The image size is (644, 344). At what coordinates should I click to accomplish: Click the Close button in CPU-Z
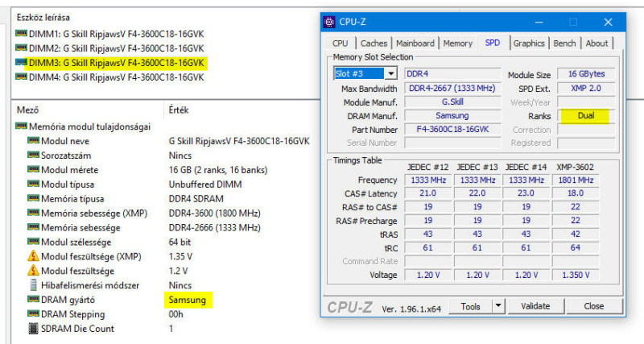593,306
